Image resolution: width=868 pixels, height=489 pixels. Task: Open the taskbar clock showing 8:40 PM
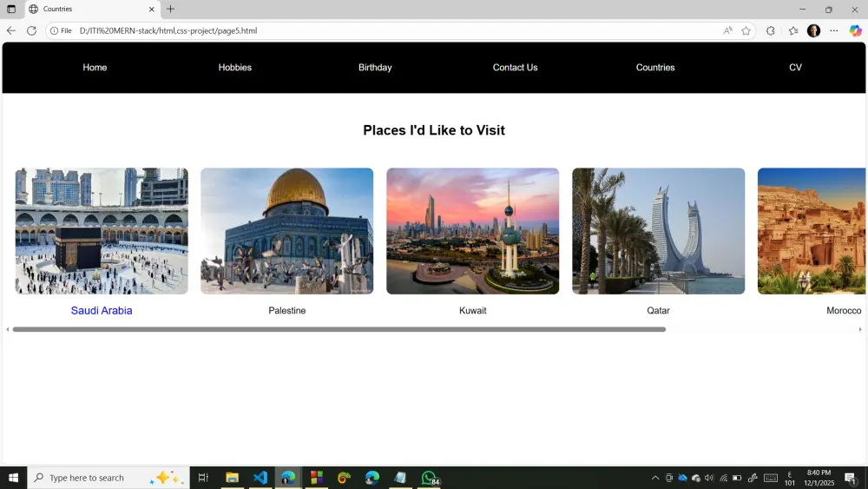pos(819,478)
